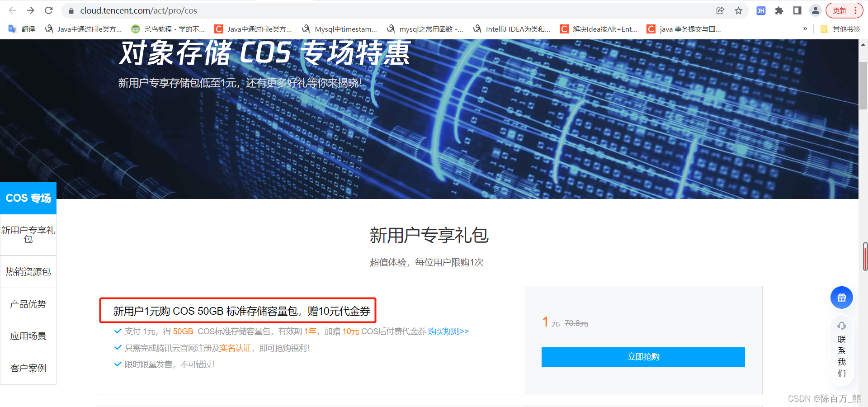Click the browser profile avatar icon

[815, 10]
